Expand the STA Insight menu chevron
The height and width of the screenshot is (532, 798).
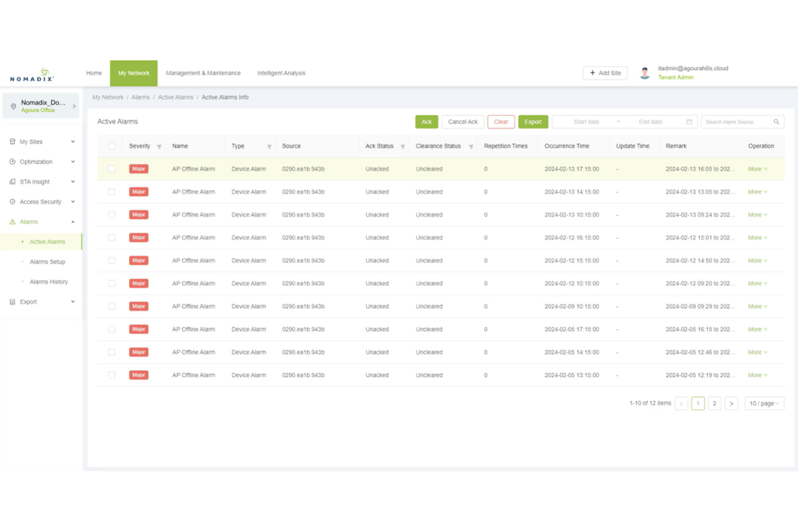click(73, 182)
